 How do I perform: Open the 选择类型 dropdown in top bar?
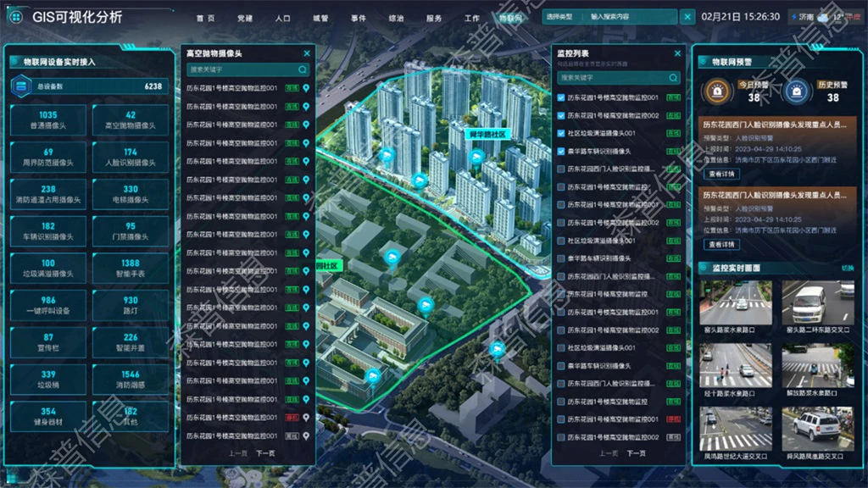tap(559, 17)
